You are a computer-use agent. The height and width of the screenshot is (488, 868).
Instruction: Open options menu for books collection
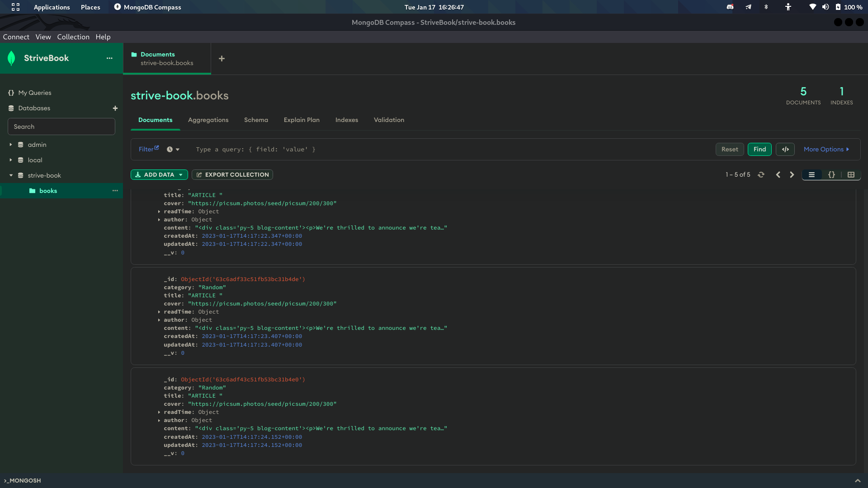click(x=115, y=191)
